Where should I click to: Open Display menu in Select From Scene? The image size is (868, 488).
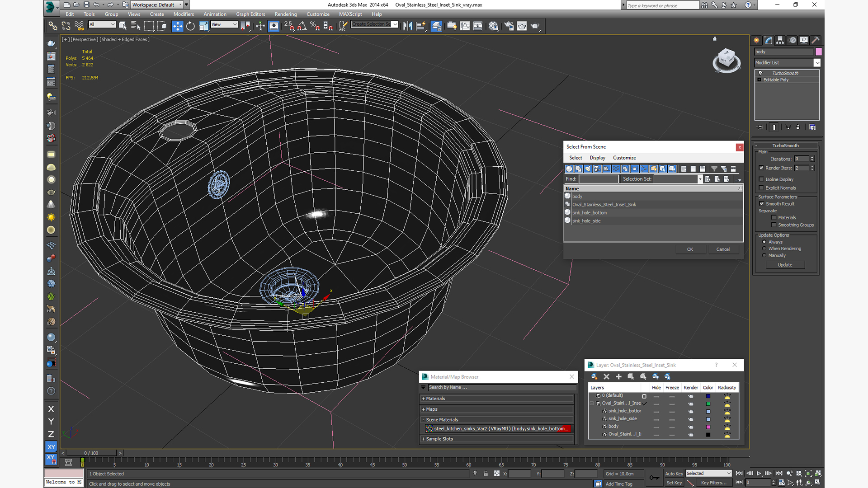[x=597, y=158]
